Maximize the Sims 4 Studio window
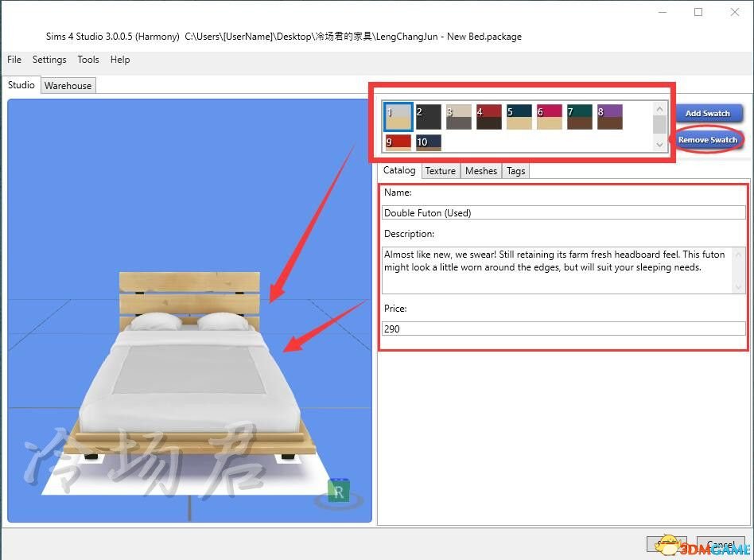Image resolution: width=754 pixels, height=560 pixels. [698, 12]
